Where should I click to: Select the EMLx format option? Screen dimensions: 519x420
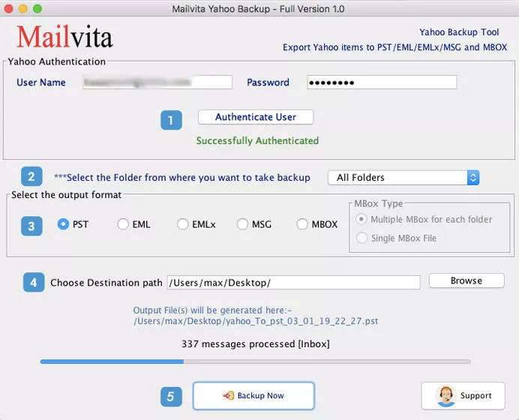click(x=183, y=224)
